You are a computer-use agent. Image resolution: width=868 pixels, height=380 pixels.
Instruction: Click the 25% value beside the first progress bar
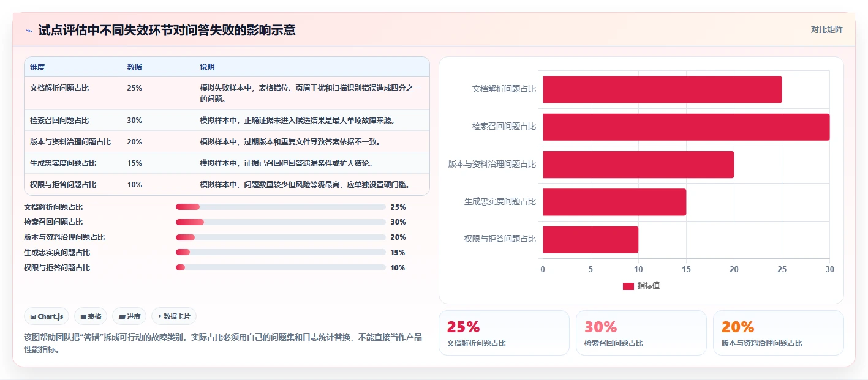[398, 207]
